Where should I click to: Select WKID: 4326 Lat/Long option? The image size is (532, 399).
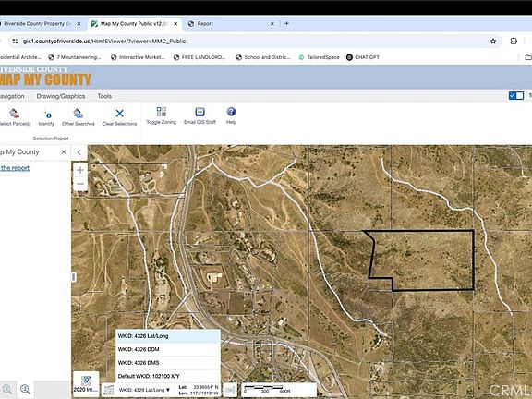point(168,336)
